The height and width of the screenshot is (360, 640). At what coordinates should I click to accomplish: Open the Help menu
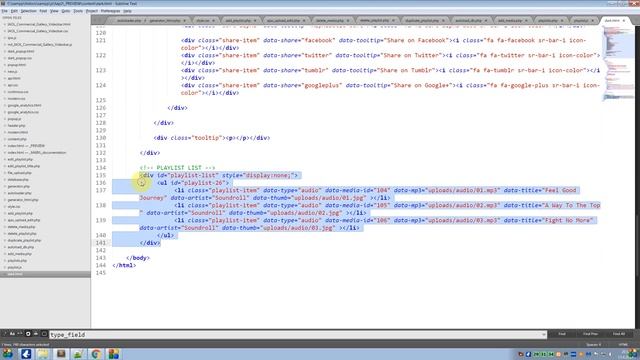pyautogui.click(x=127, y=11)
